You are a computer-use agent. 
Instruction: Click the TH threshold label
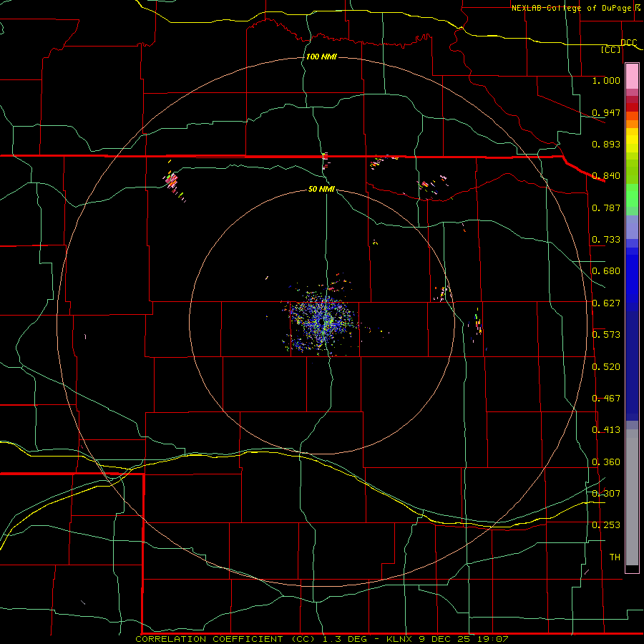click(x=615, y=557)
